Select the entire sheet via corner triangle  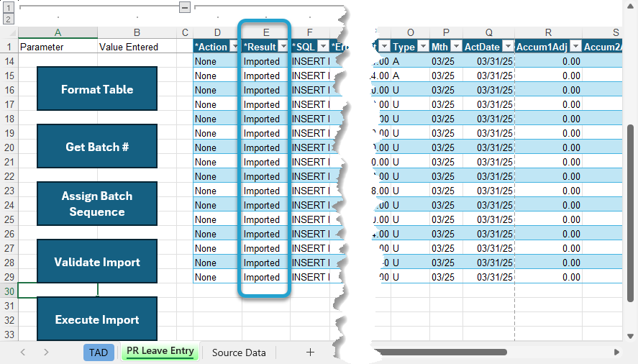(x=10, y=32)
